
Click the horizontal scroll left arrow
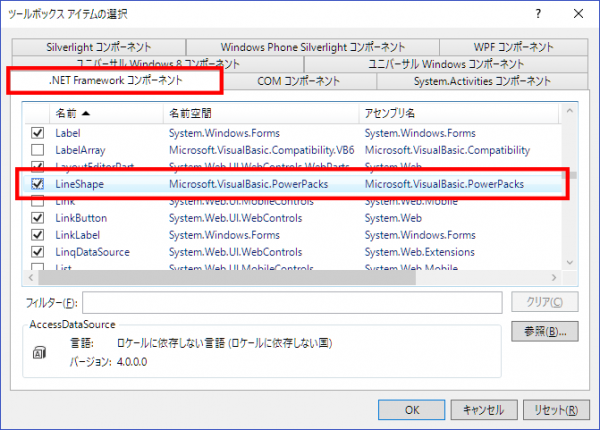point(31,278)
